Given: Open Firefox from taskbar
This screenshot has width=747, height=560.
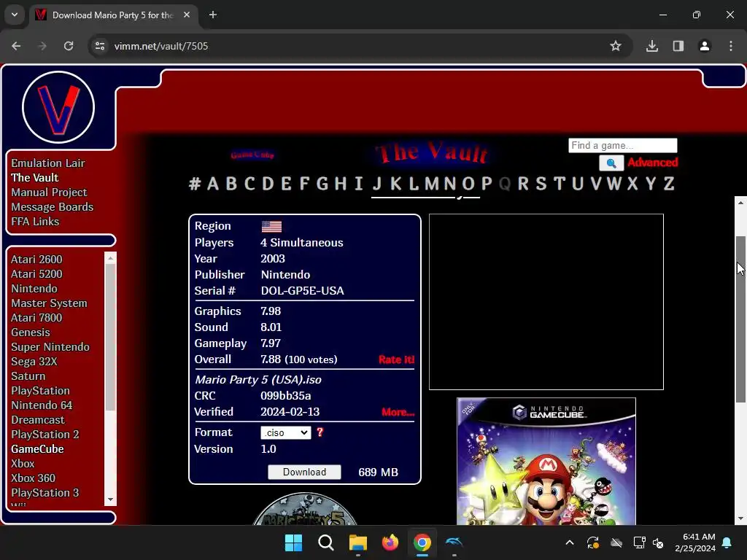Looking at the screenshot, I should click(x=390, y=542).
